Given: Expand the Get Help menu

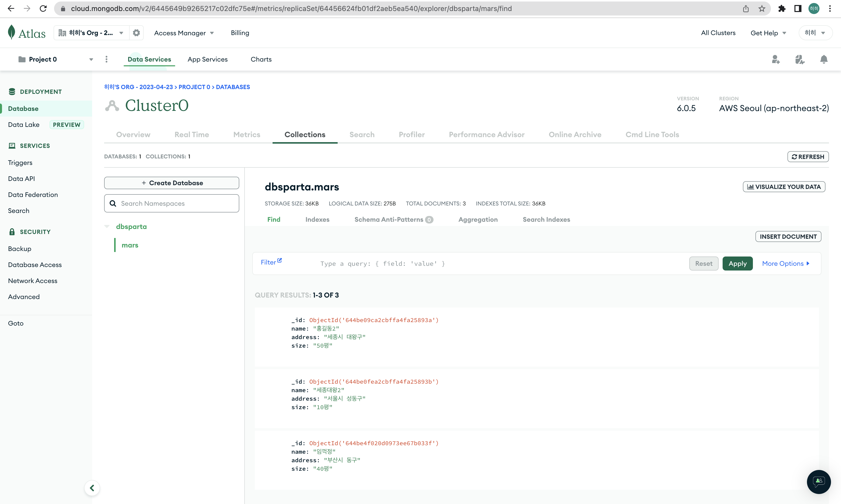Looking at the screenshot, I should point(768,33).
